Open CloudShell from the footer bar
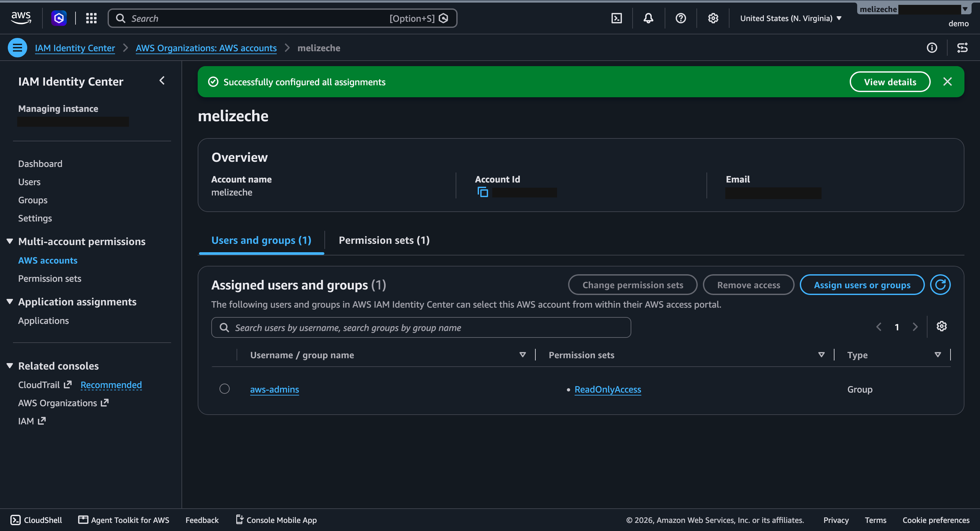 [36, 520]
